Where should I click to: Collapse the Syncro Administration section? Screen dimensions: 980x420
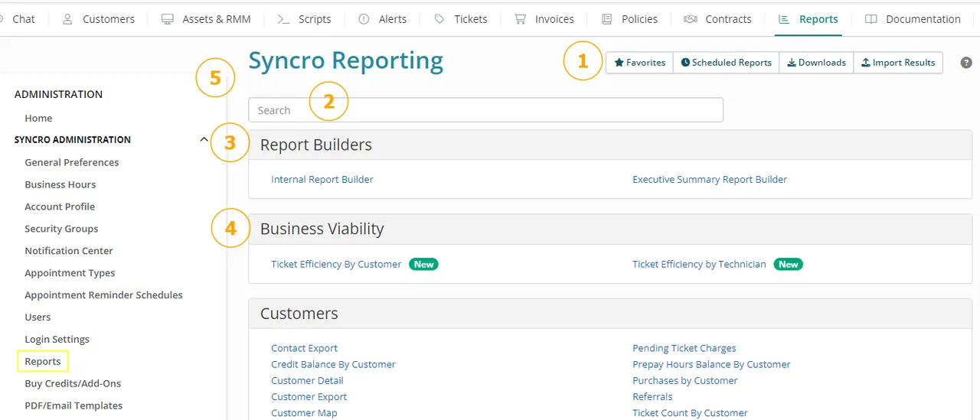(204, 139)
